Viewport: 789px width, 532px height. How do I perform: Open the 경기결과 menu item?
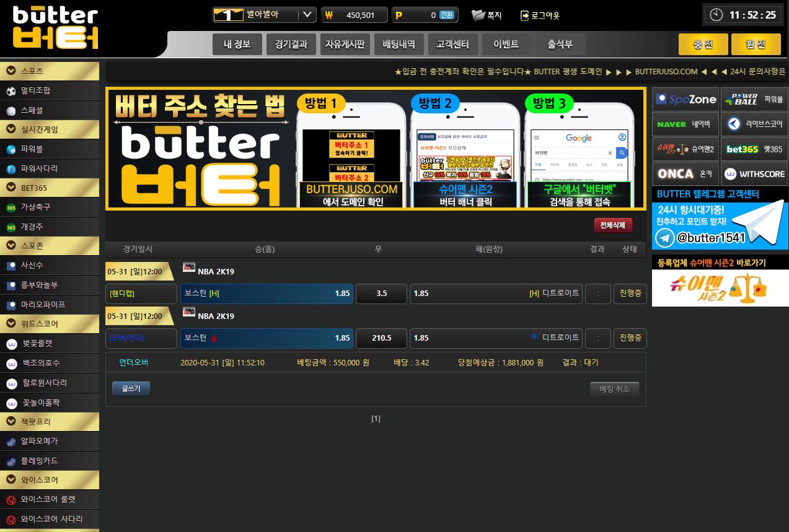pyautogui.click(x=291, y=45)
